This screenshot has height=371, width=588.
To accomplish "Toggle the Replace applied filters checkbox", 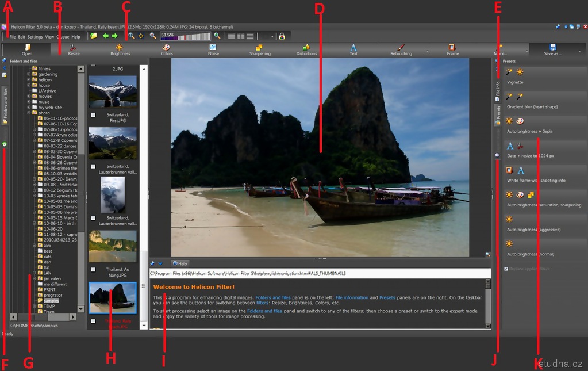I will click(506, 269).
